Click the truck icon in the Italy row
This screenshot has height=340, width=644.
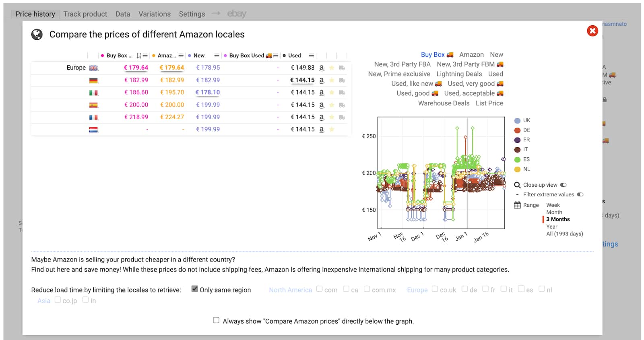[342, 93]
